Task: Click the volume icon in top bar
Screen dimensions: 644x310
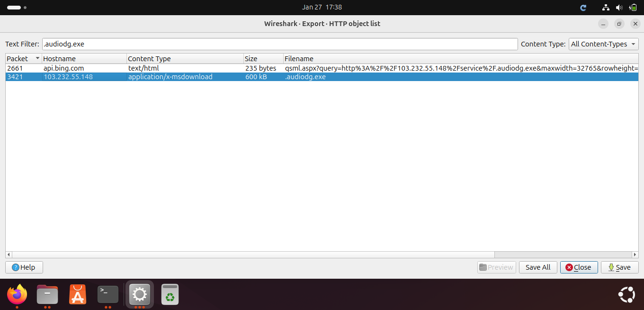Action: point(619,8)
